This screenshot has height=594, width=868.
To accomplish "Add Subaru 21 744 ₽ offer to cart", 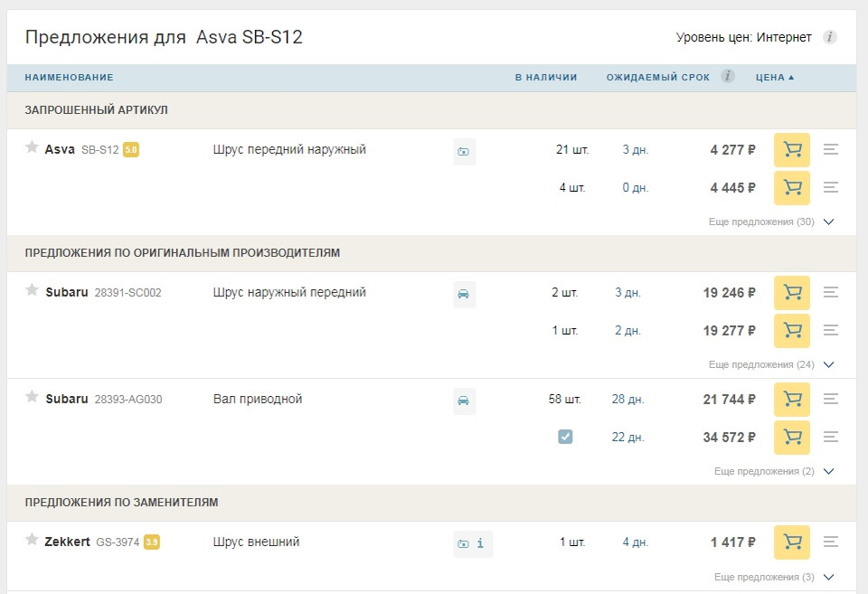I will tap(792, 399).
